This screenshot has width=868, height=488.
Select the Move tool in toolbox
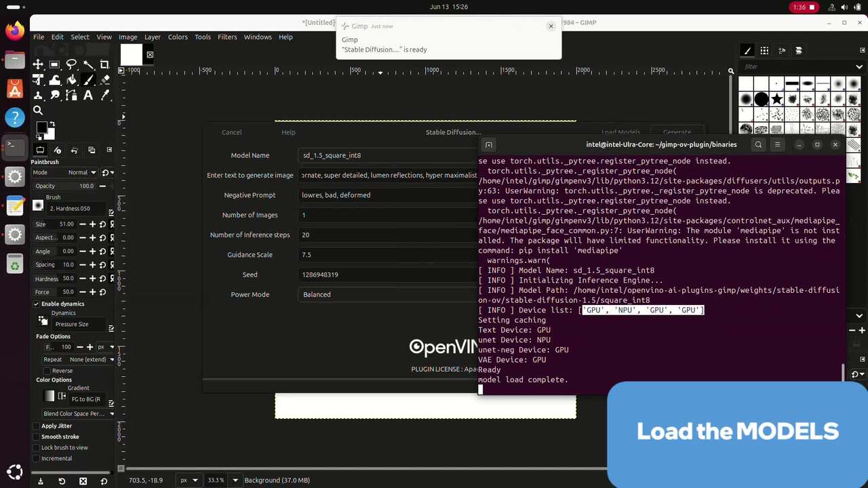(x=38, y=64)
